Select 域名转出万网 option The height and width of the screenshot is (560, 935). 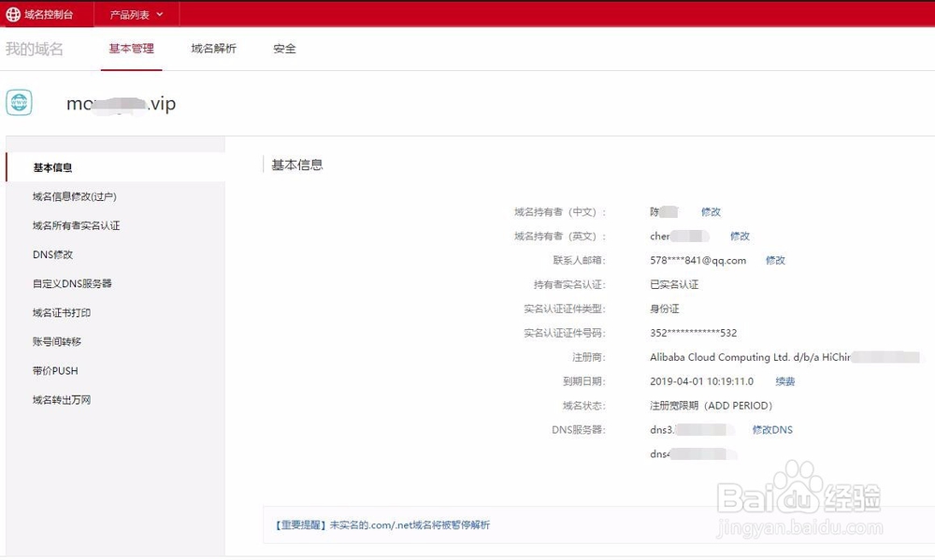62,399
